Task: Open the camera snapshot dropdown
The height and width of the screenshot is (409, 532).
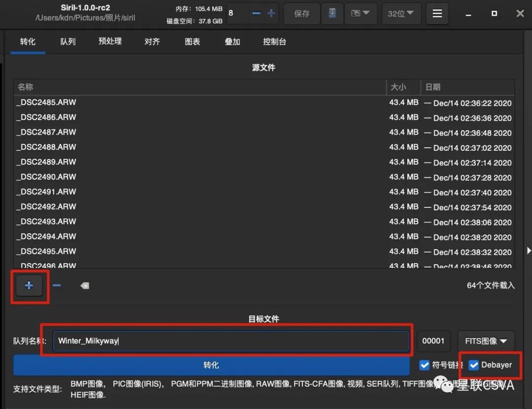Action: pyautogui.click(x=361, y=14)
